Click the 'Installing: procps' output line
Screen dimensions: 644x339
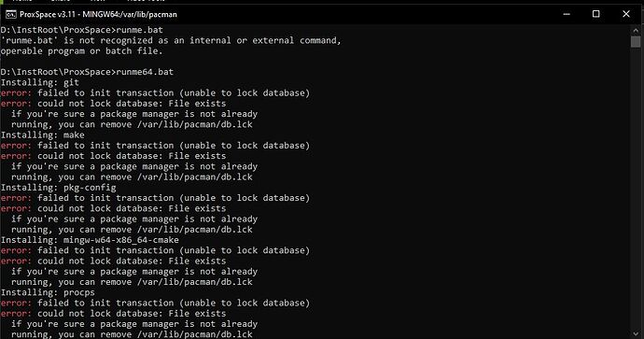(48, 292)
